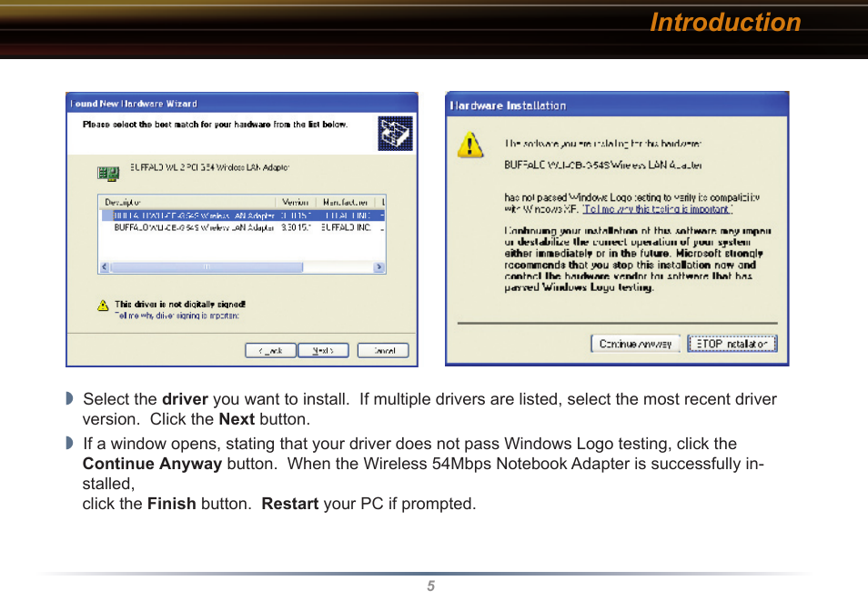Image resolution: width=868 pixels, height=601 pixels.
Task: Click left arrow of driver list scrollbar
Action: click(105, 267)
